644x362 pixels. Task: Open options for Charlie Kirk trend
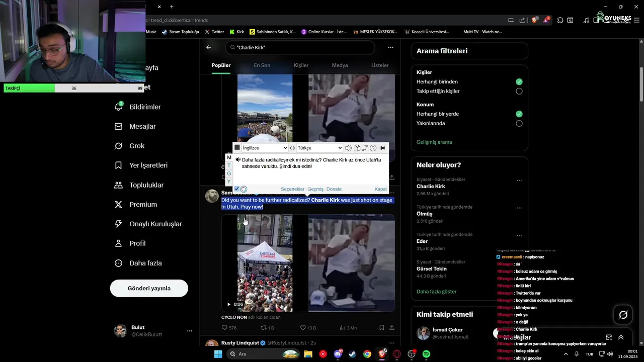pos(519,180)
